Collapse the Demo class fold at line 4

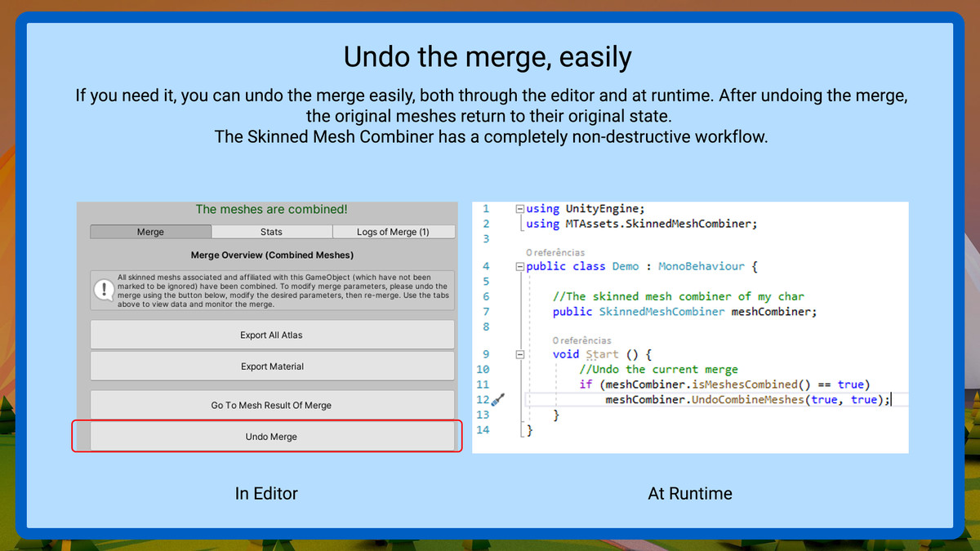(520, 267)
